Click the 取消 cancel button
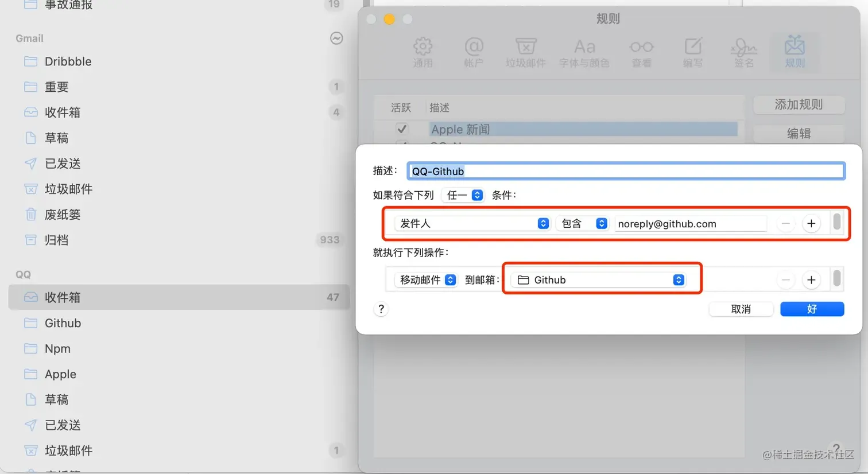 741,309
